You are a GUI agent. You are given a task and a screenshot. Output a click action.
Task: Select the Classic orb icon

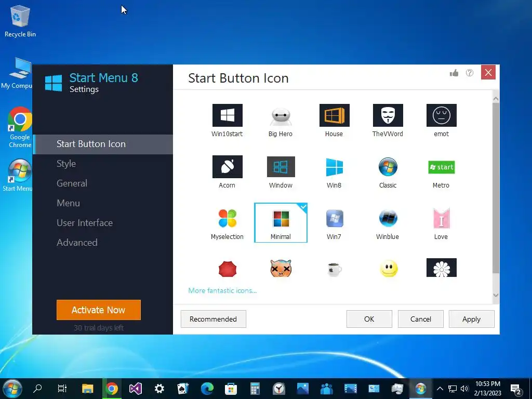point(388,167)
